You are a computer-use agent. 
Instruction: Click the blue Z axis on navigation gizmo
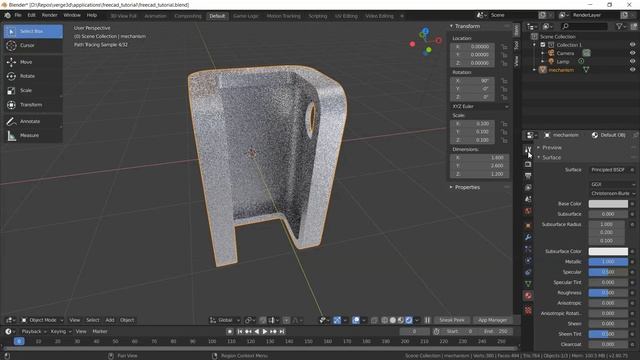point(426,31)
